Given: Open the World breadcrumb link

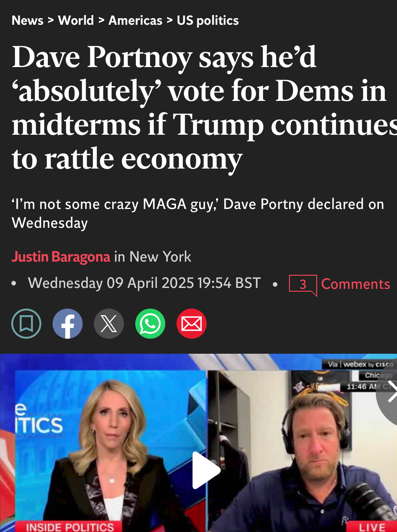Looking at the screenshot, I should pyautogui.click(x=76, y=21).
